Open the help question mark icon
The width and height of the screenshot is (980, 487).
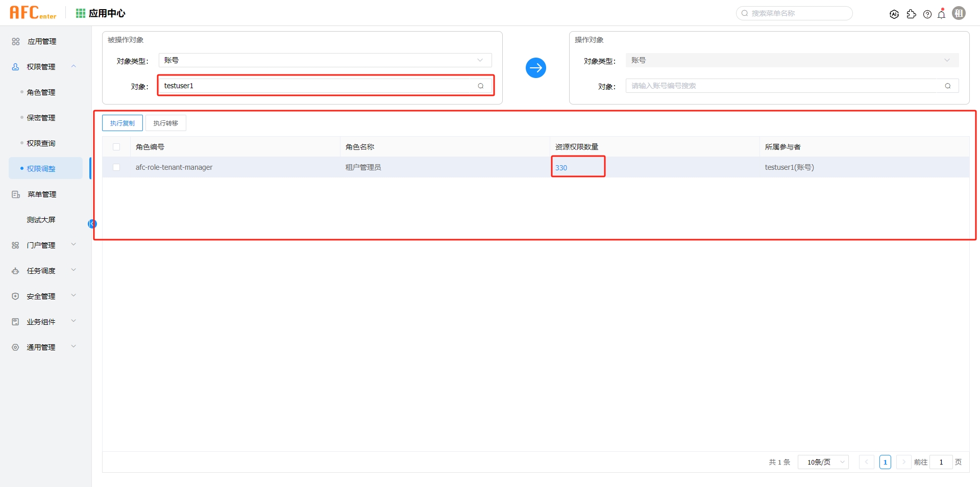pos(927,14)
